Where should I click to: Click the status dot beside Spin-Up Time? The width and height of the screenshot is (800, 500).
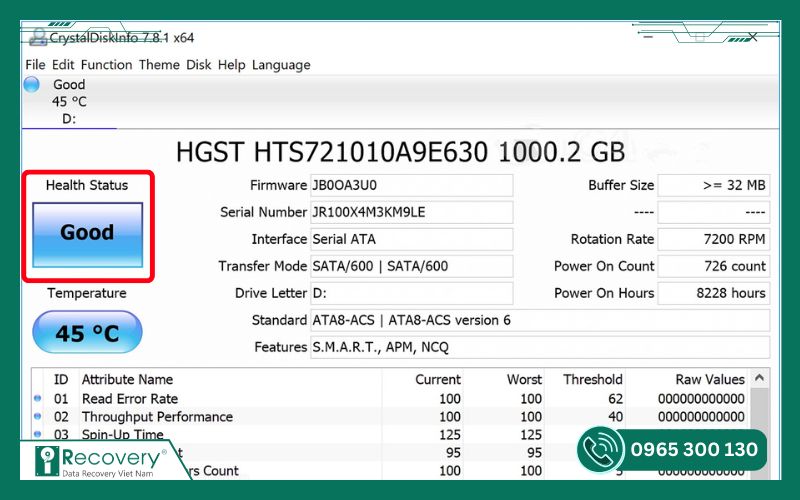tap(37, 434)
